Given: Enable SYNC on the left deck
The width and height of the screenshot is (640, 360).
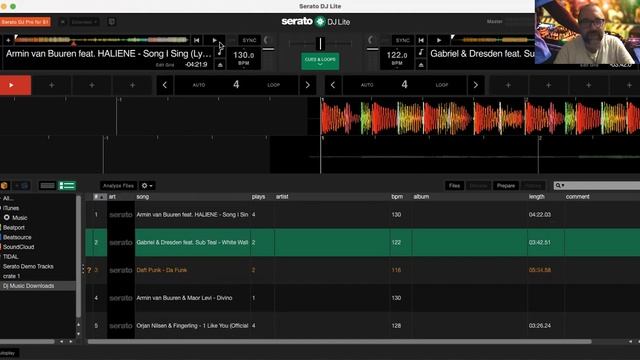Looking at the screenshot, I should pyautogui.click(x=249, y=40).
